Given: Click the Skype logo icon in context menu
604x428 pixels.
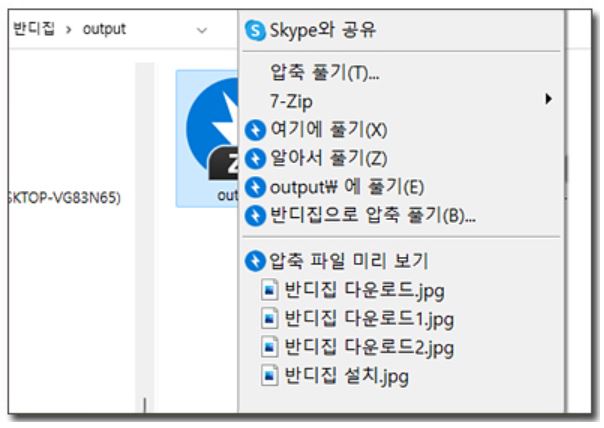Looking at the screenshot, I should coord(255,30).
